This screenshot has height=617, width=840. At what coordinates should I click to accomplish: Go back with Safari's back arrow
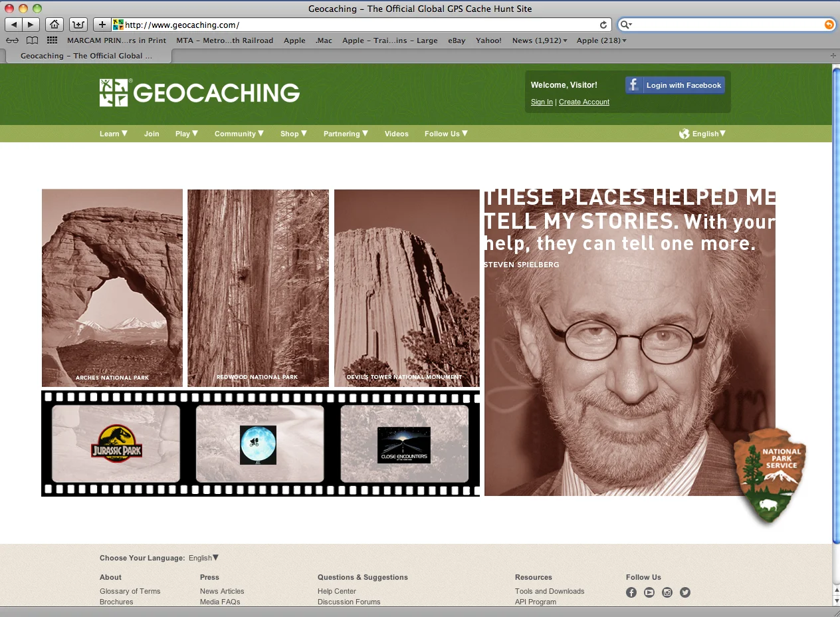pos(14,25)
